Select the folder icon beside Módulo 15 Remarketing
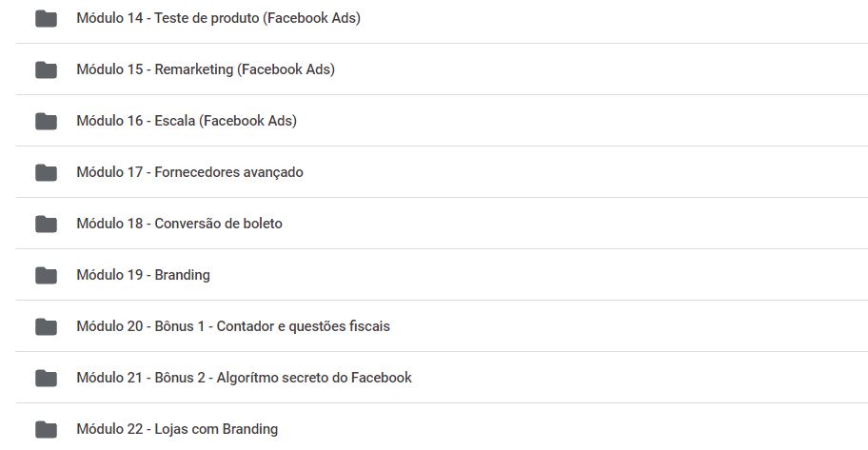868x450 pixels. tap(46, 69)
